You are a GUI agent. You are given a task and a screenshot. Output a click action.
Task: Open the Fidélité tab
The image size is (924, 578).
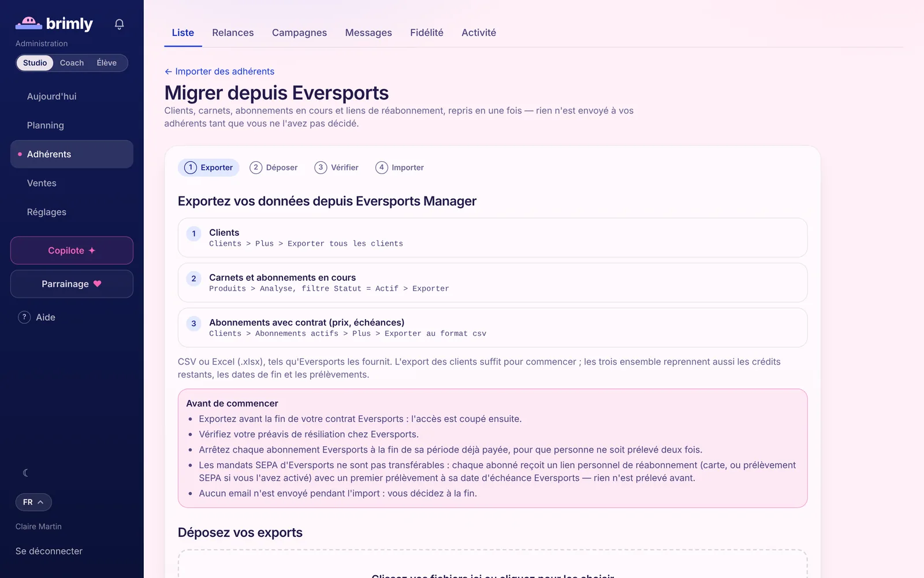427,33
